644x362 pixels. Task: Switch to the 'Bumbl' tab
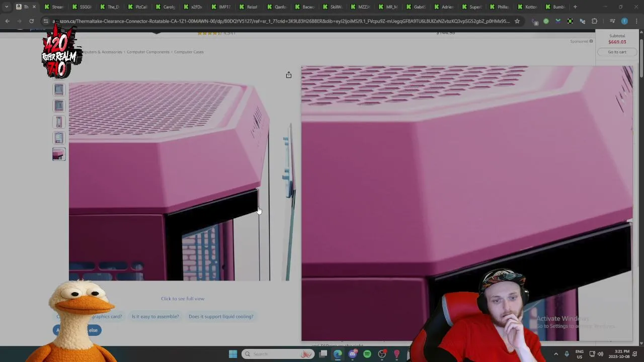pyautogui.click(x=555, y=7)
